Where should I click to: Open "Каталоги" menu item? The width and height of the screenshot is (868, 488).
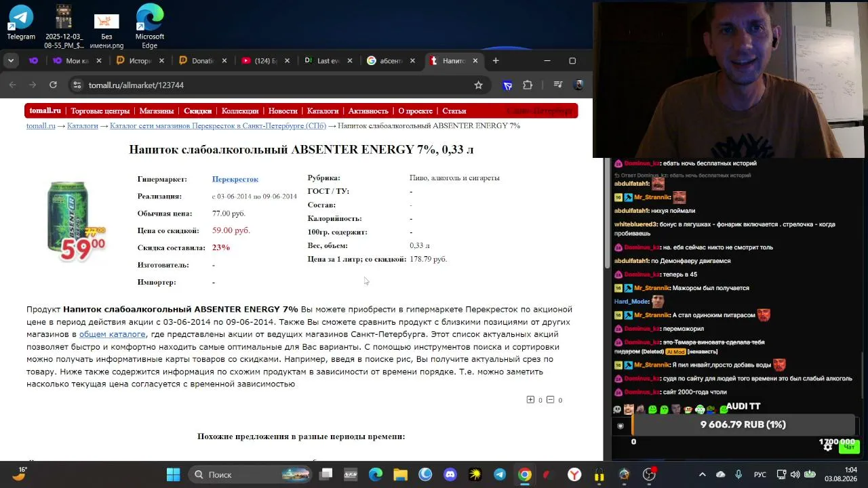tap(323, 110)
